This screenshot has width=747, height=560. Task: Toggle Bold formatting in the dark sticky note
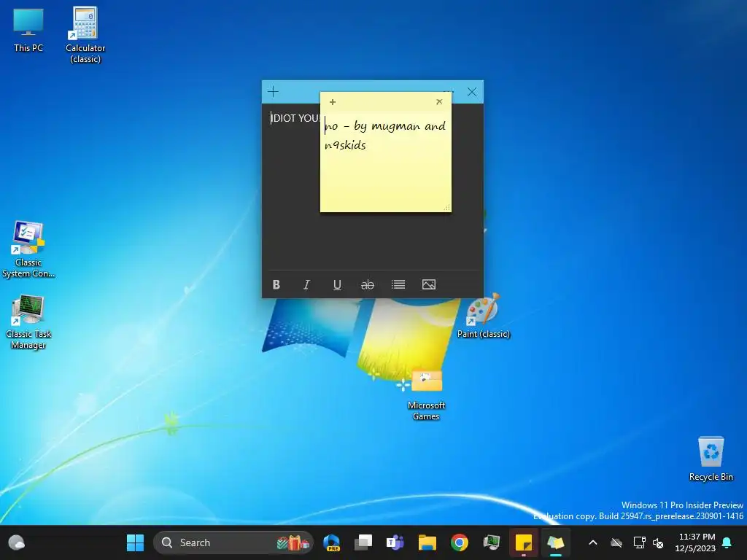coord(276,285)
